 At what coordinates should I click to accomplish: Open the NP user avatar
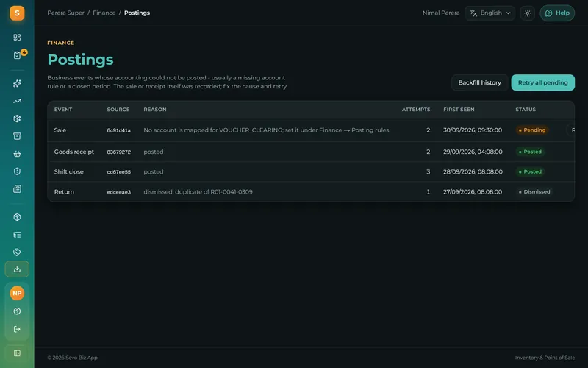coord(17,293)
